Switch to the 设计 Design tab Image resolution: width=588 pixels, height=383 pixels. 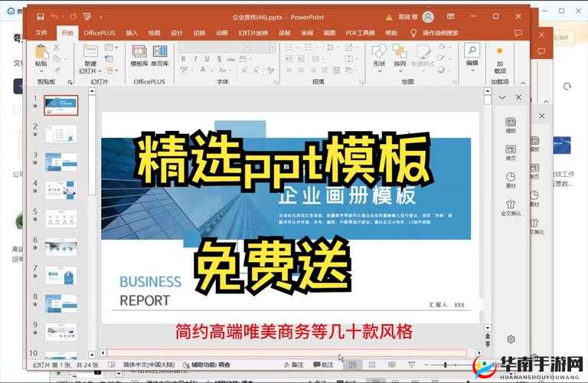tap(177, 33)
